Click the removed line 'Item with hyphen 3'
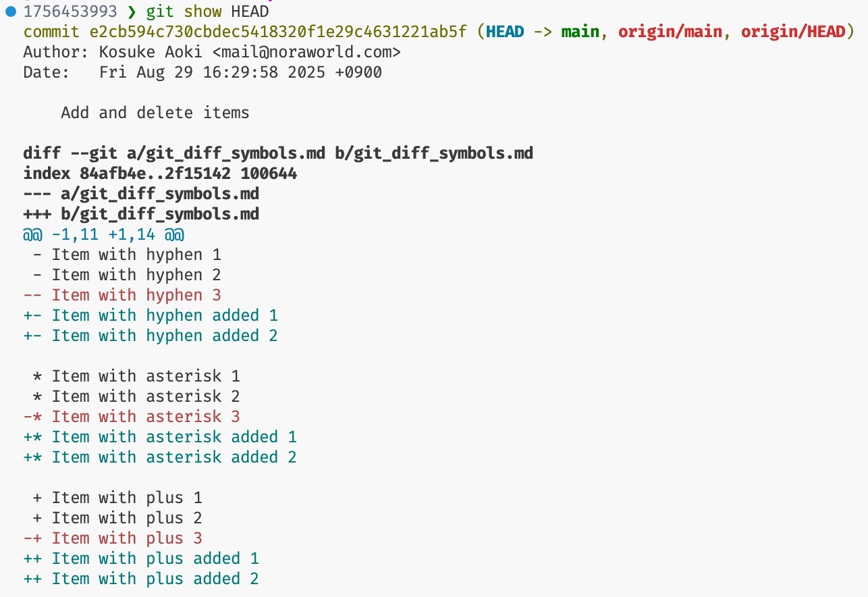This screenshot has height=597, width=868. point(136,295)
